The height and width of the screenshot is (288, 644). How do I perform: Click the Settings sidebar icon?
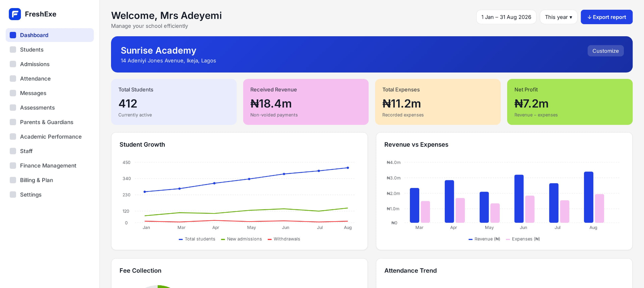click(x=13, y=195)
